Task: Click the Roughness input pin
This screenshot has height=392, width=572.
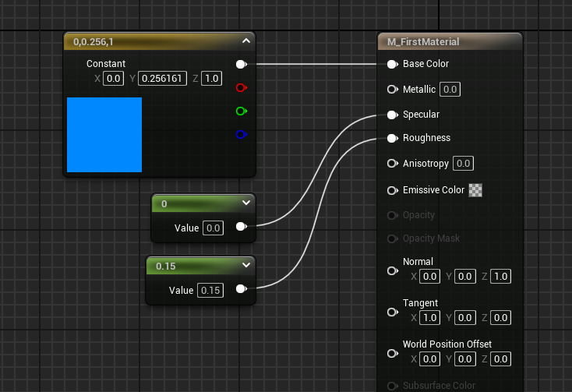Action: (x=392, y=138)
